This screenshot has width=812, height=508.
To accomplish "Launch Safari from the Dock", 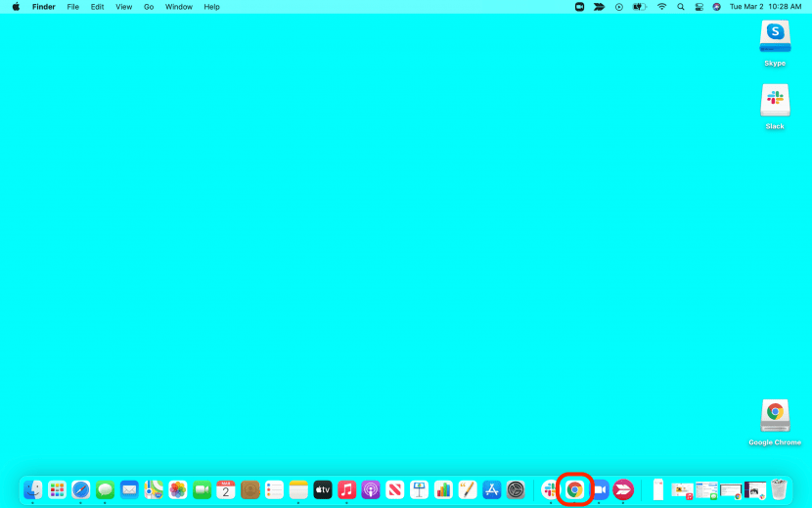I will pos(81,489).
